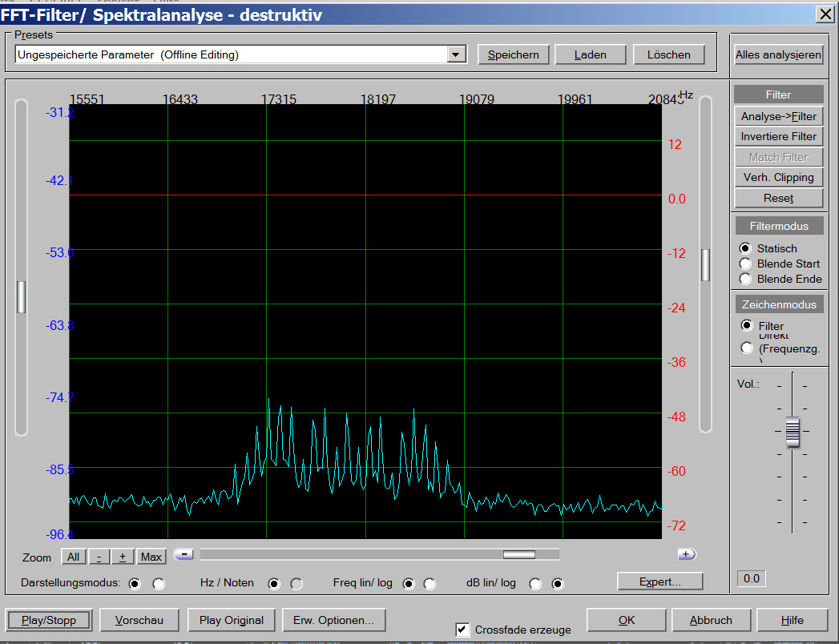Click the Vol. slider handle
This screenshot has width=839, height=644.
tap(793, 431)
